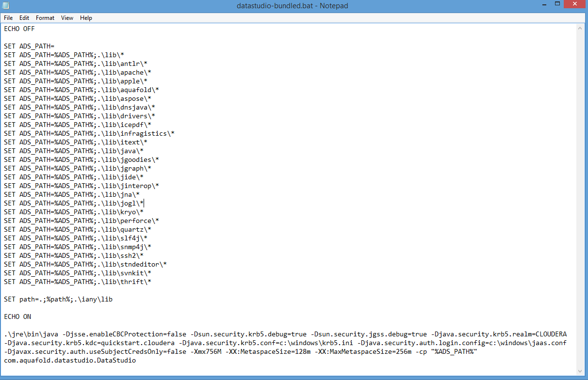
Task: Click 'com.aquafold.datastudio.DataStudio' class name
Action: pos(70,360)
